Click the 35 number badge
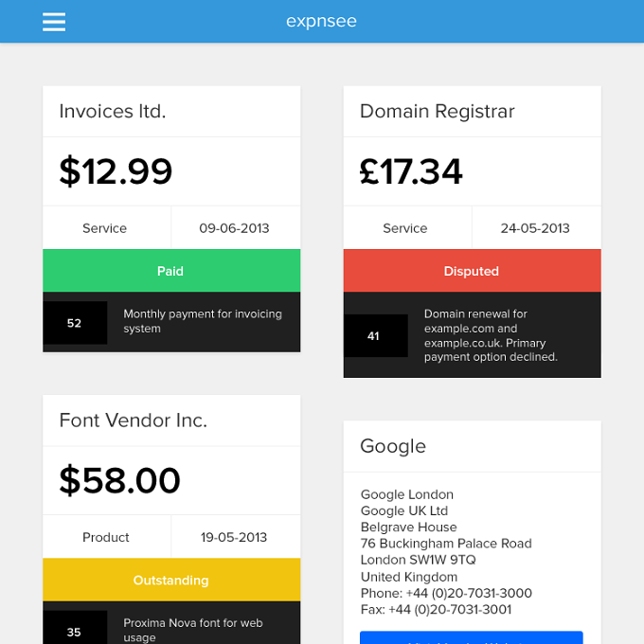 pos(75,628)
